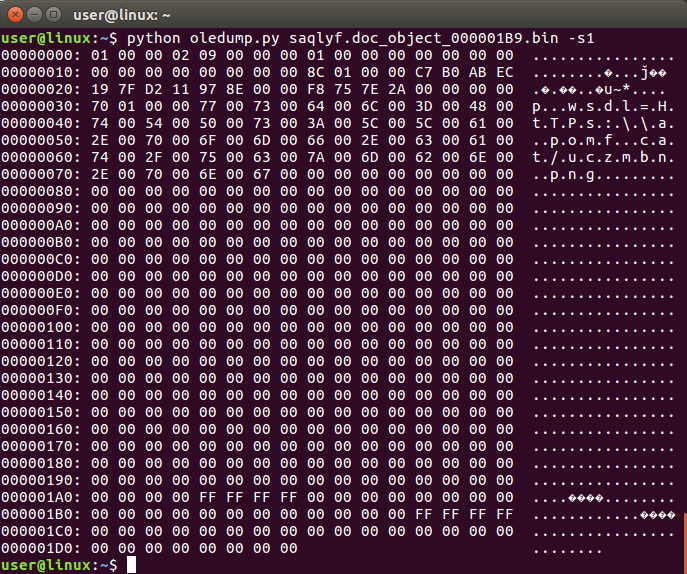
Task: Close the terminal window
Action: click(x=15, y=15)
